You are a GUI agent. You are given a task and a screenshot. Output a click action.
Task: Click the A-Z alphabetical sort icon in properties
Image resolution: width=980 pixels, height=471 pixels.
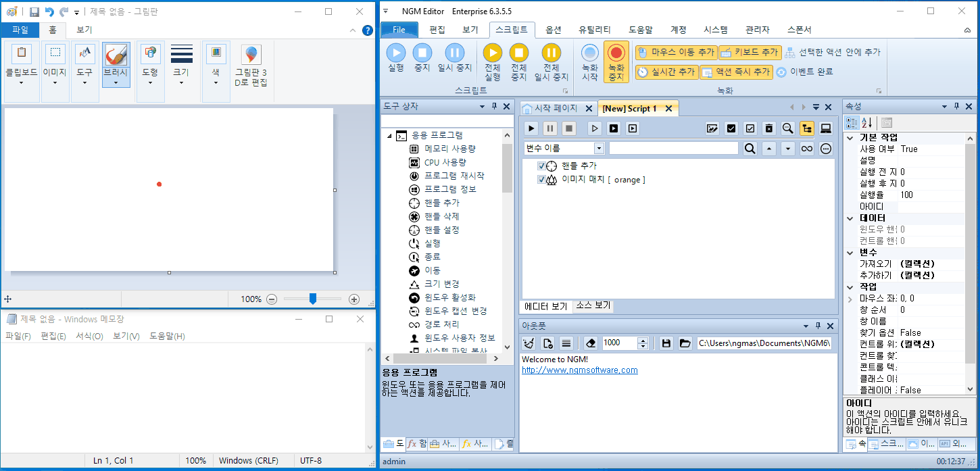866,122
